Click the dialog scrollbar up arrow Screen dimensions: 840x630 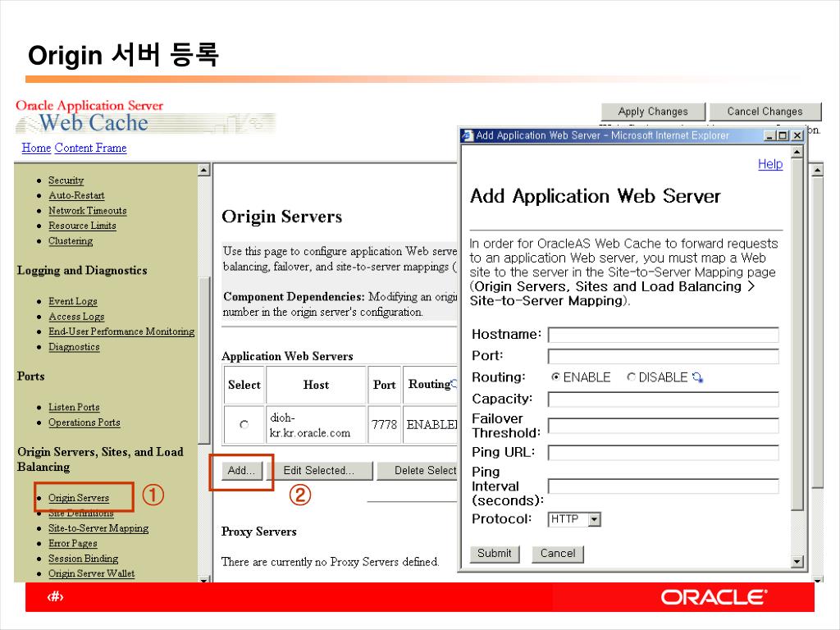point(797,152)
